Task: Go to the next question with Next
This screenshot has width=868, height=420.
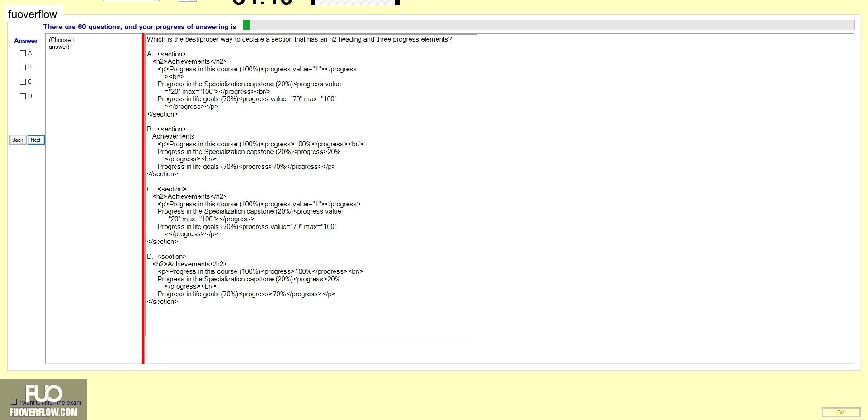Action: (x=36, y=140)
